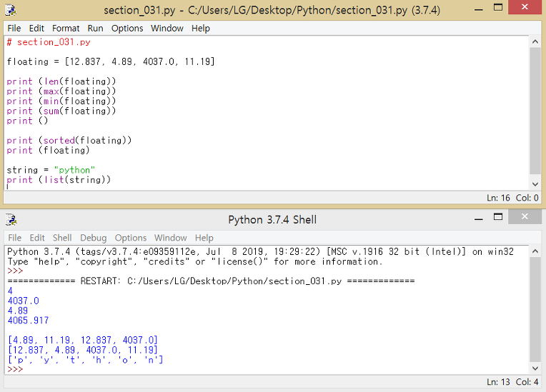Viewport: 546px width, 392px height.
Task: Click the editor scrollbar down arrow
Action: pos(535,184)
